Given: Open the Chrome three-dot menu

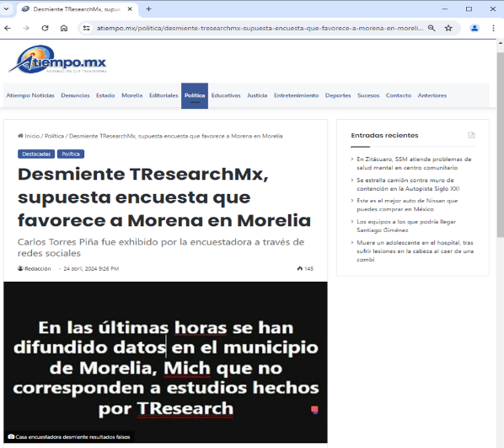Looking at the screenshot, I should (493, 29).
